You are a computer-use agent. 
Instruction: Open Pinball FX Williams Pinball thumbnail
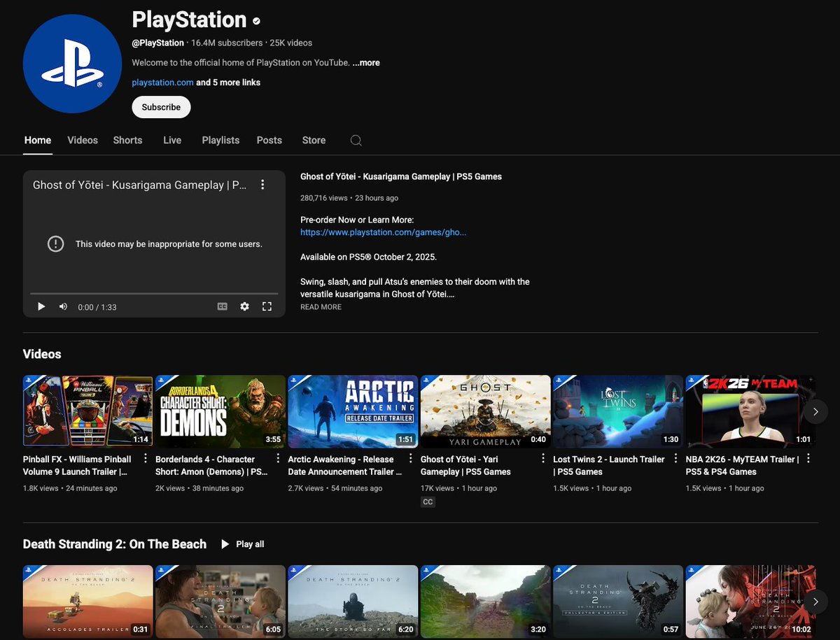pos(87,411)
